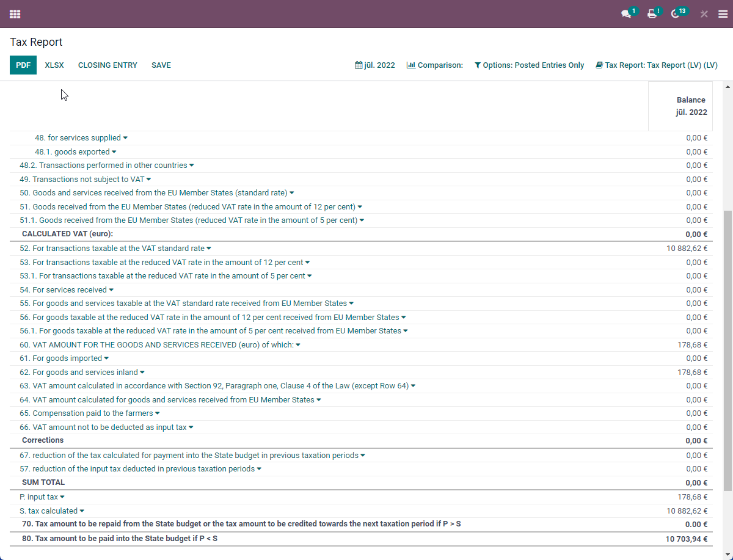Check the printer alert notification icon
Image resolution: width=733 pixels, height=560 pixels.
click(652, 13)
